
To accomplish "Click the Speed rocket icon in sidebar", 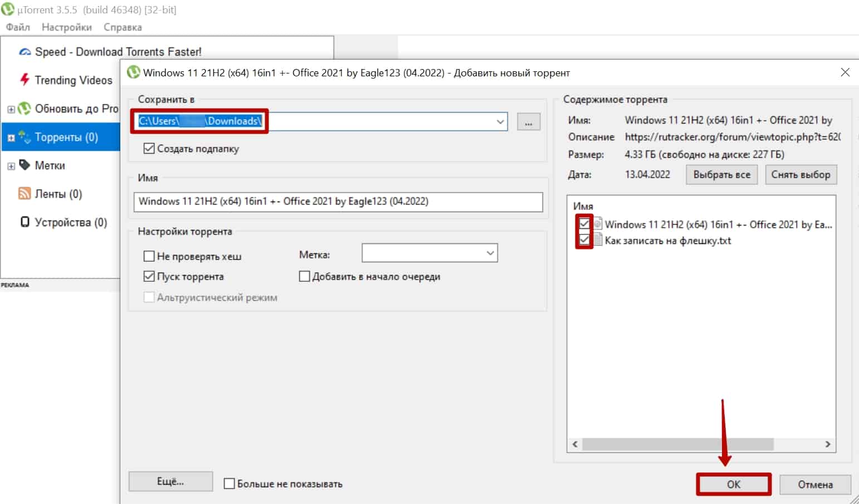I will [x=25, y=52].
